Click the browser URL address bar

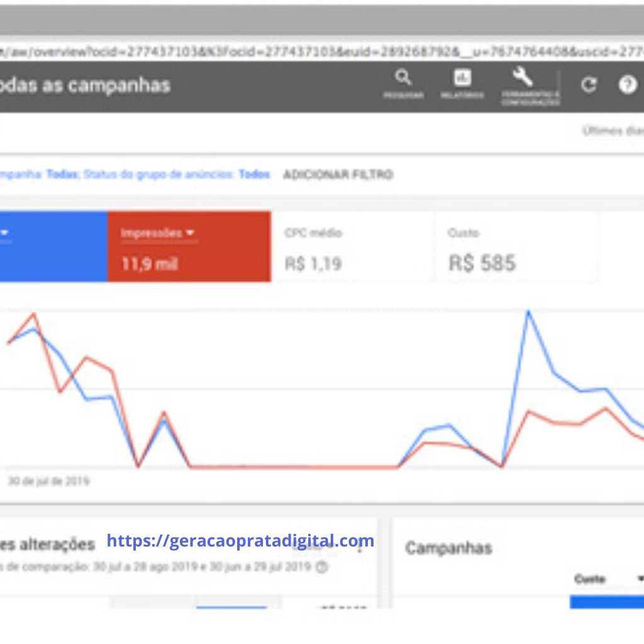(314, 51)
